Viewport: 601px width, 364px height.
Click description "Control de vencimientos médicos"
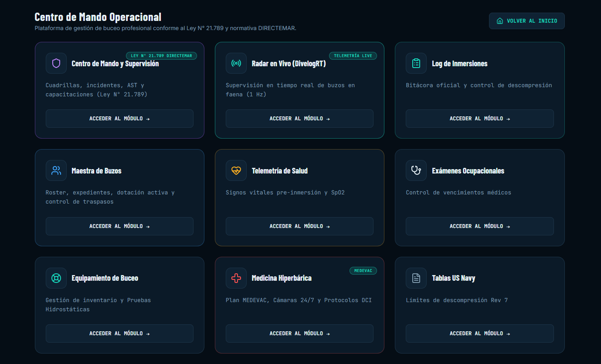pyautogui.click(x=458, y=192)
